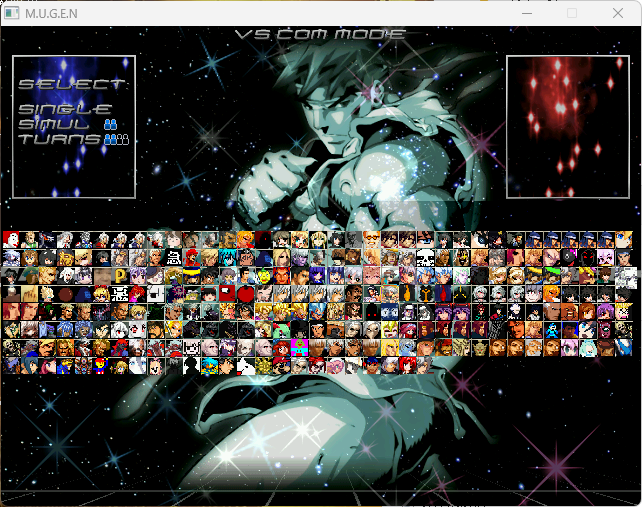Choose the red-and-blue pixel hero with yellow face
Image resolution: width=642 pixels, height=507 pixels.
click(100, 365)
